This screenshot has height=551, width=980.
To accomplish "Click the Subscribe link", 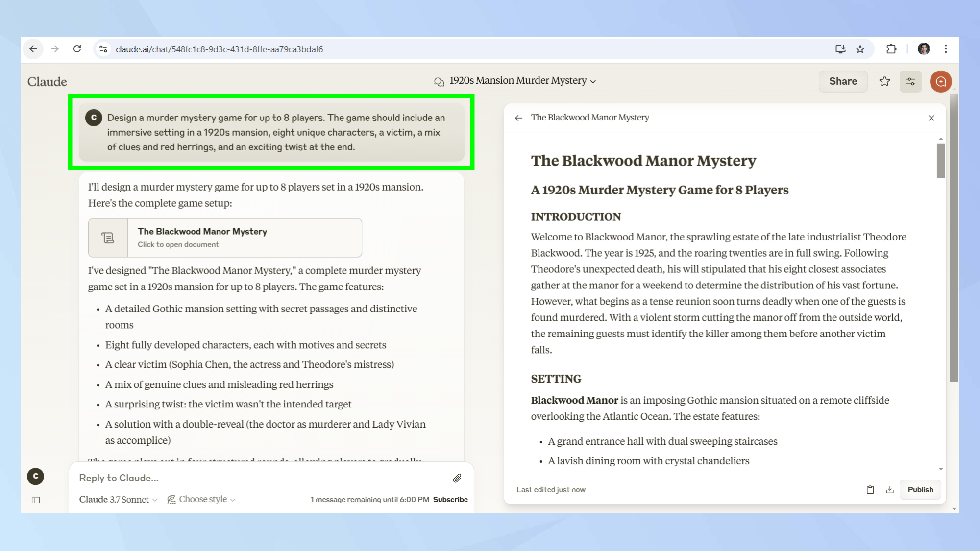I will (x=450, y=499).
